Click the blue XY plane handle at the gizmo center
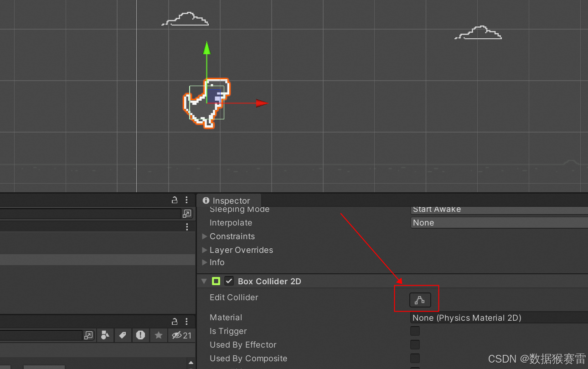The image size is (588, 369). pyautogui.click(x=214, y=96)
